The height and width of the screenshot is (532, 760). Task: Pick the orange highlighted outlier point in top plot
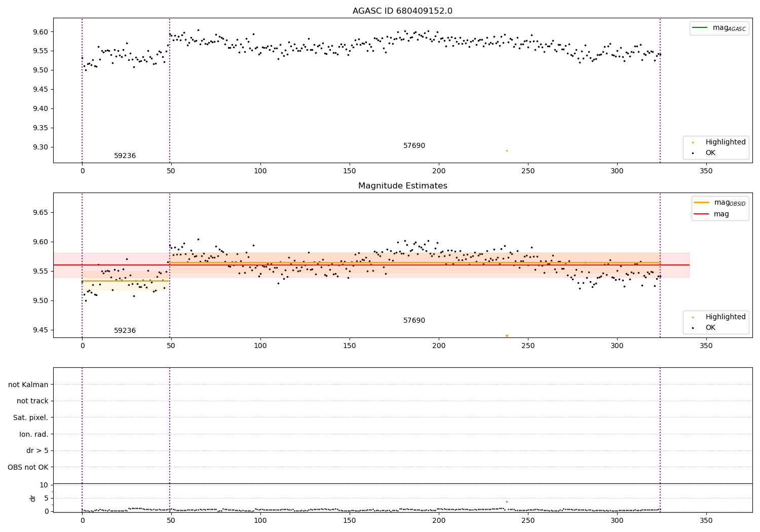[507, 150]
